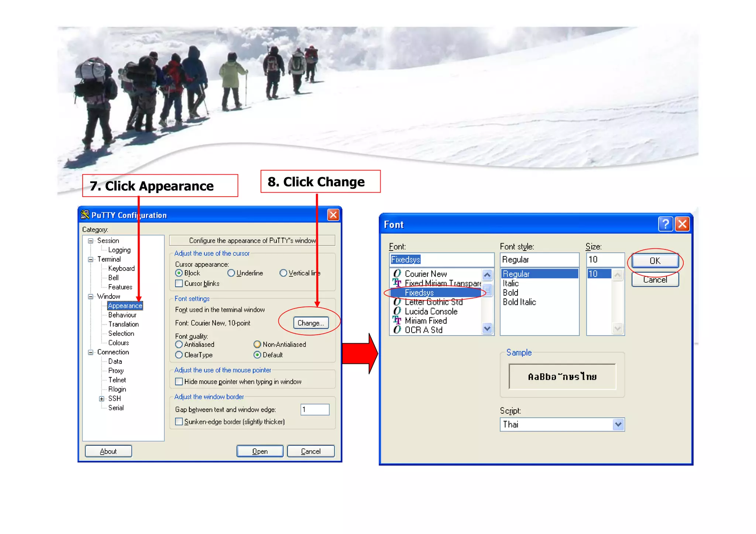756x534 pixels.
Task: Select size 10 in the size list
Action: (599, 274)
